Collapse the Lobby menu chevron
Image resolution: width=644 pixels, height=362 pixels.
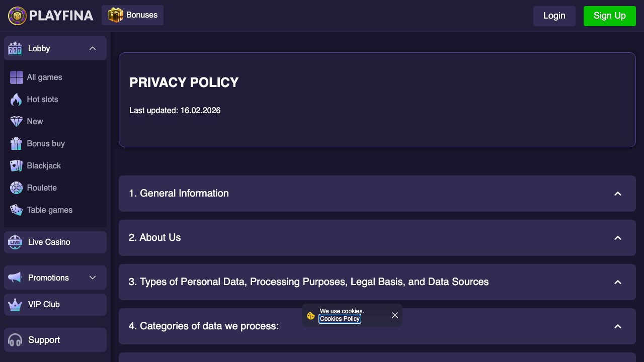[x=93, y=48]
